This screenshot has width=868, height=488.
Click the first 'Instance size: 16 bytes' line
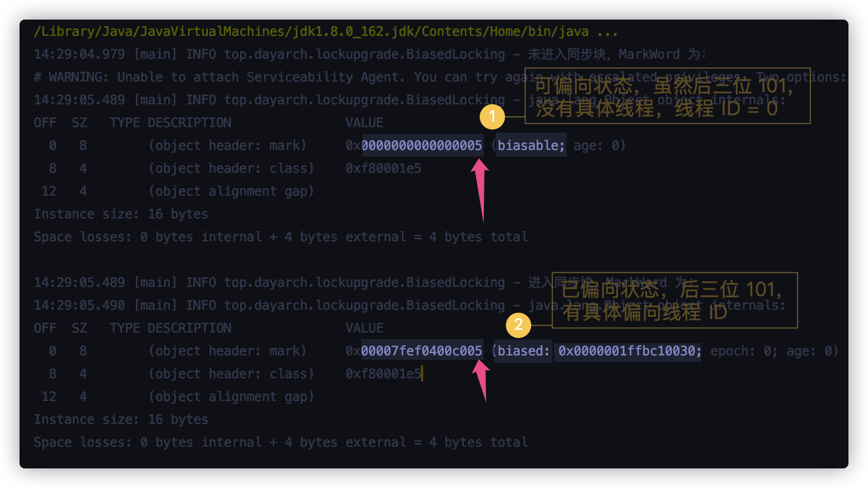click(121, 214)
